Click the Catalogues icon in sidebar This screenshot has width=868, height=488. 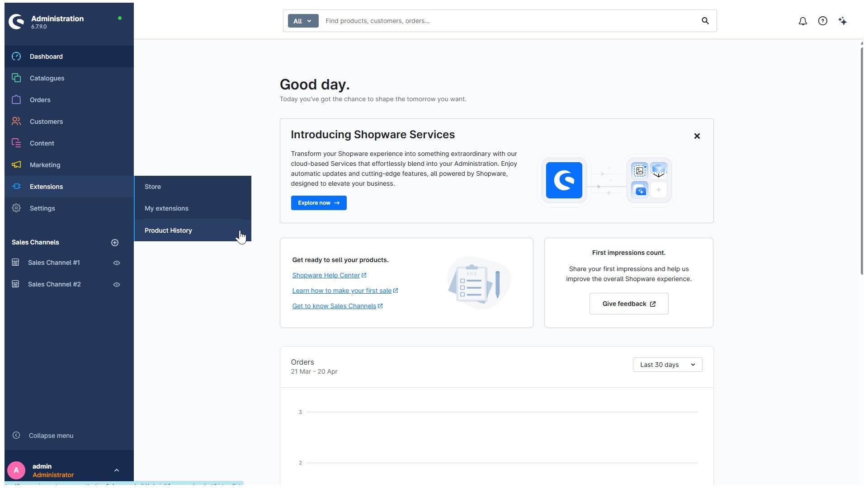(16, 78)
